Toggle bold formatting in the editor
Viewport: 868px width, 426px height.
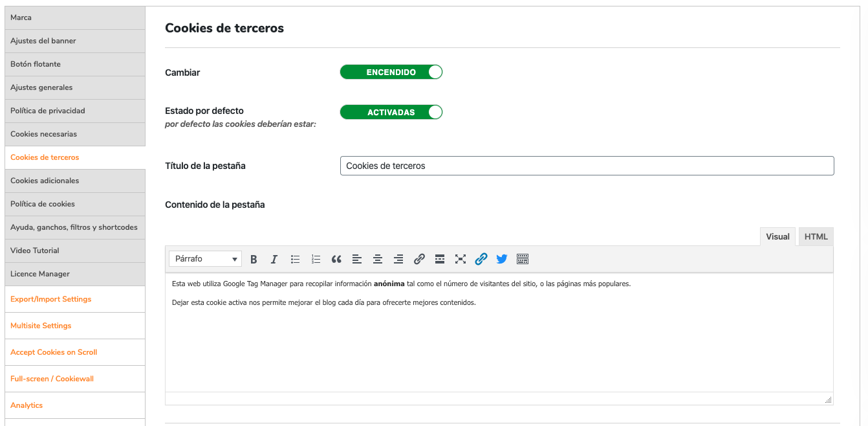click(x=254, y=259)
